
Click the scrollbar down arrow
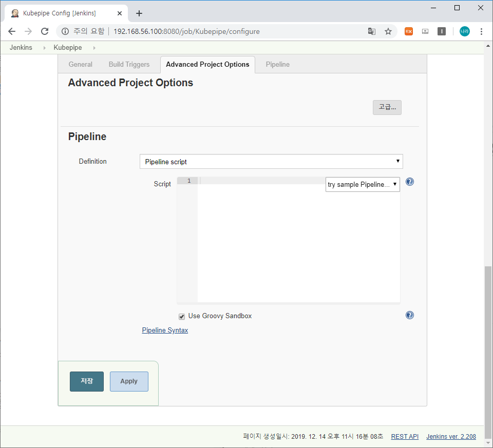488,443
